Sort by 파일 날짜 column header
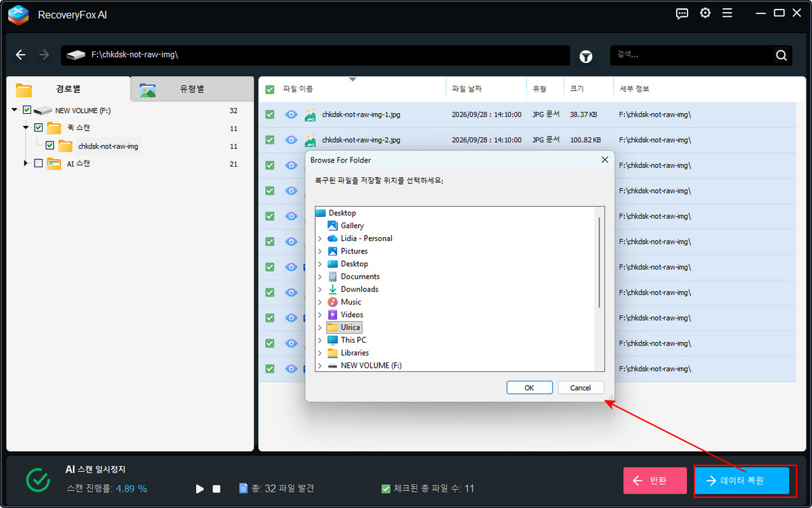Screen dimensions: 812x508 point(467,89)
